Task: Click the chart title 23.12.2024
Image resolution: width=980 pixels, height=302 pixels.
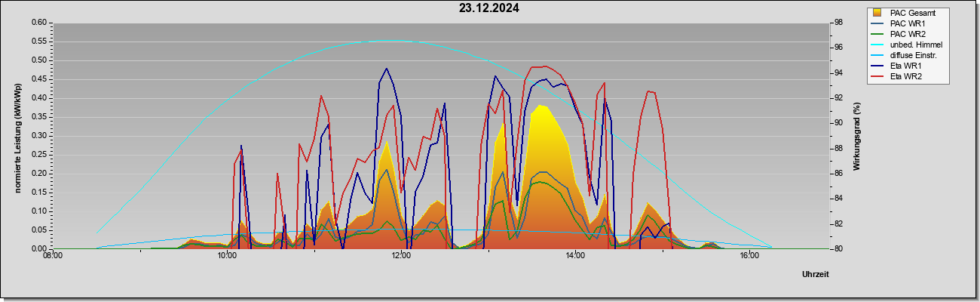Action: tap(489, 9)
